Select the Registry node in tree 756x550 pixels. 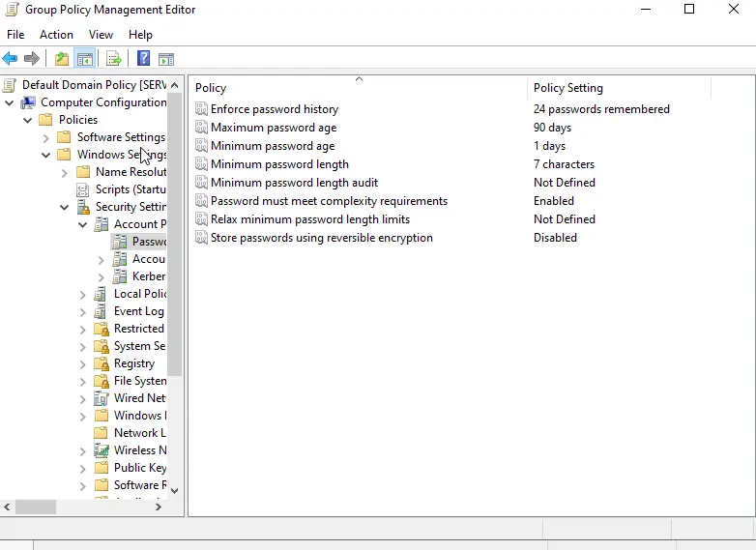click(133, 363)
